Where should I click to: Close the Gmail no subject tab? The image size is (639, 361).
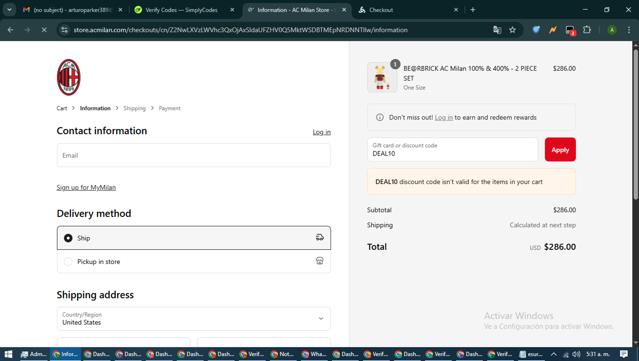click(120, 10)
